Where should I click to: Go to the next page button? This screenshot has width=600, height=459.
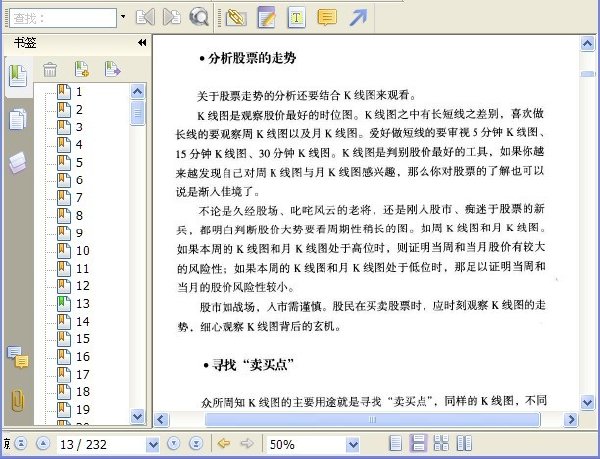coord(174,444)
